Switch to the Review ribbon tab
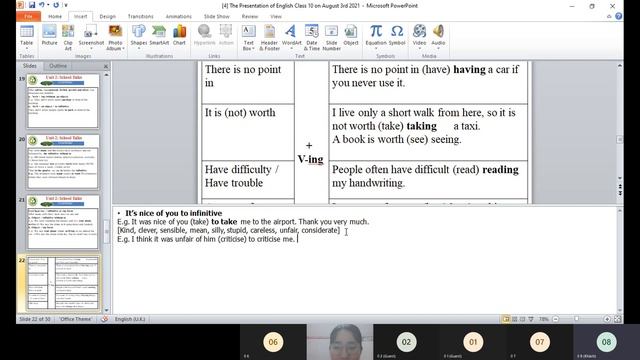This screenshot has height=360, width=640. (249, 16)
